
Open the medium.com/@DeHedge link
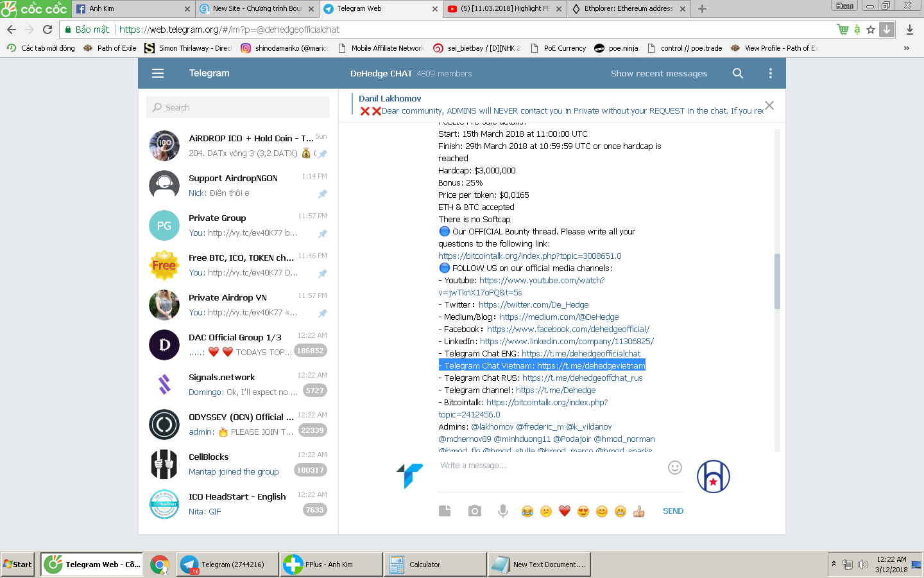tap(560, 317)
